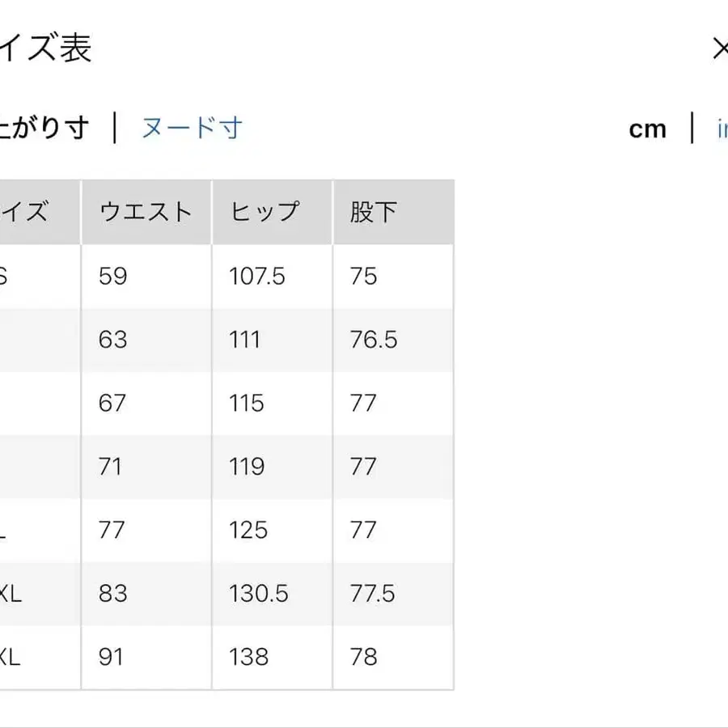This screenshot has width=728, height=728.
Task: Close the size chart dialog
Action: pyautogui.click(x=721, y=49)
